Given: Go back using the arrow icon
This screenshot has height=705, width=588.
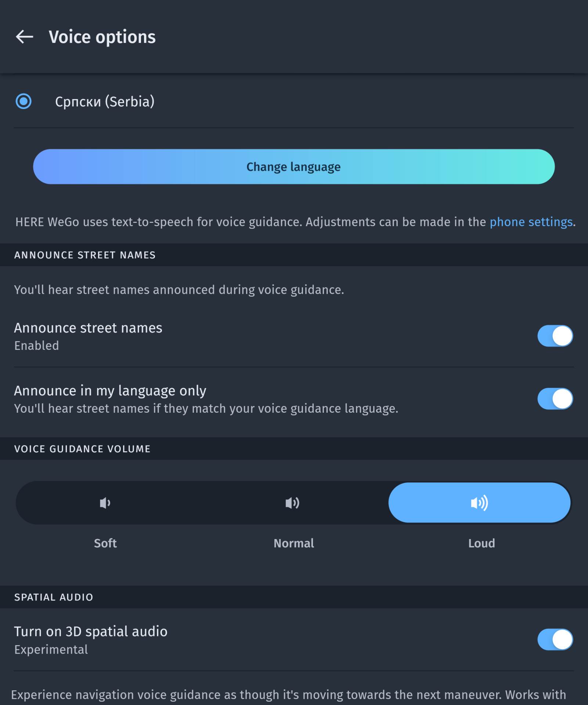Looking at the screenshot, I should pyautogui.click(x=24, y=37).
